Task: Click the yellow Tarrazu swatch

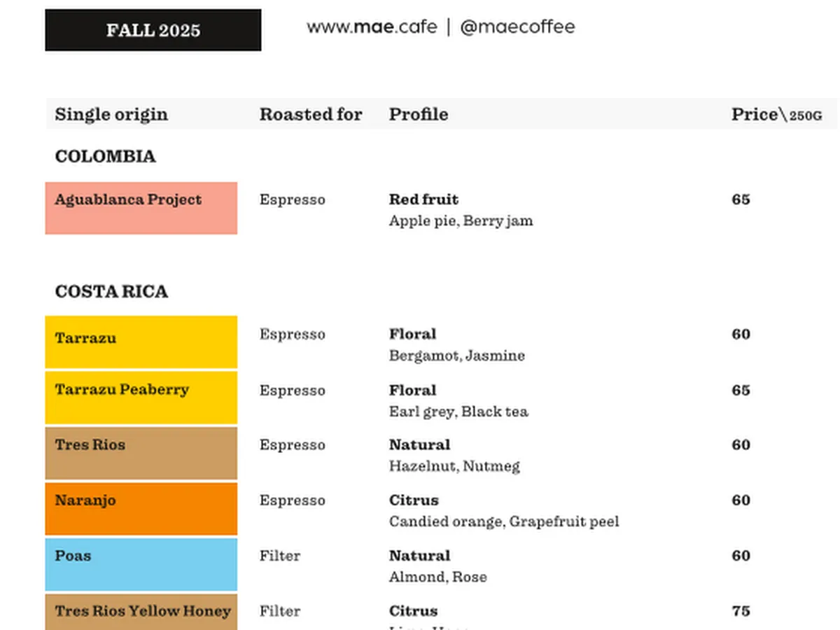Action: click(x=141, y=342)
